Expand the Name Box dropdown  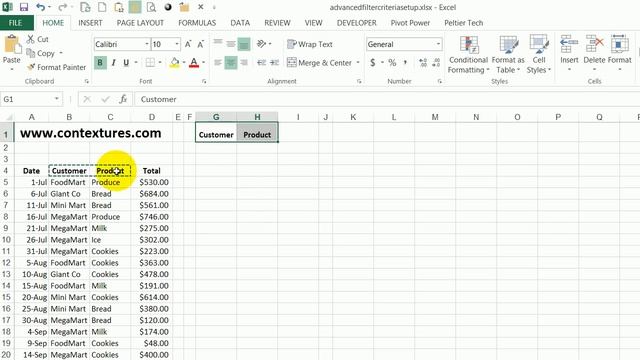(56, 99)
